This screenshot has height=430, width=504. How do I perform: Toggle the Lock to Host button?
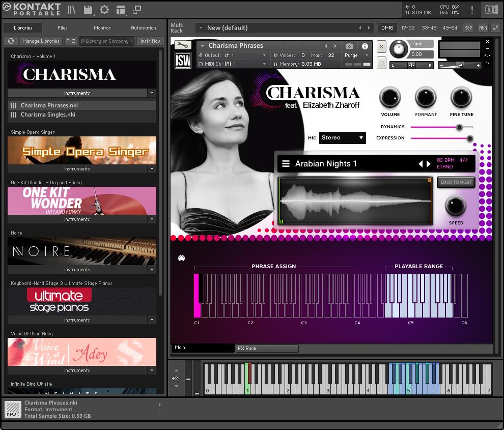click(456, 182)
